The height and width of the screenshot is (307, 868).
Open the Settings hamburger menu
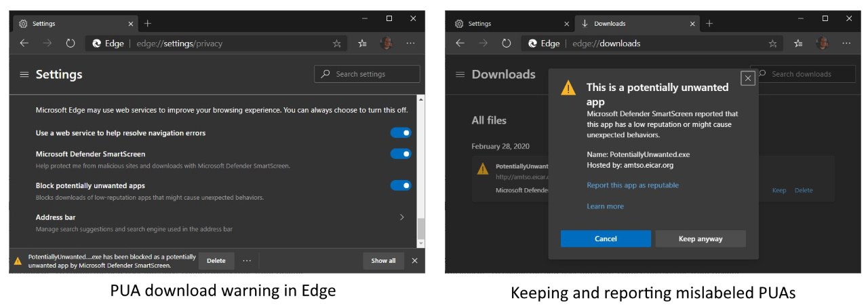(x=24, y=74)
